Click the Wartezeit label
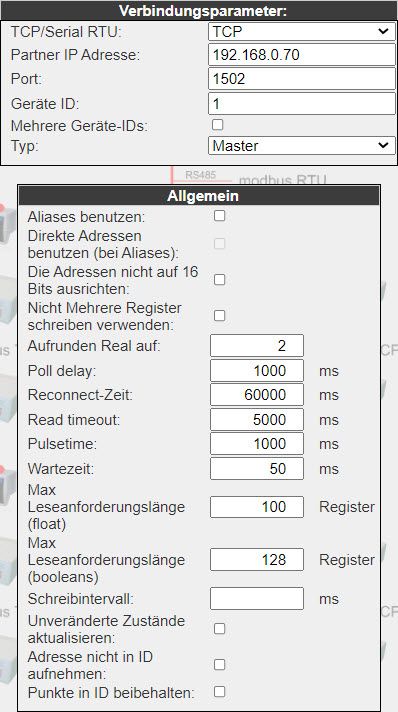 pos(61,469)
